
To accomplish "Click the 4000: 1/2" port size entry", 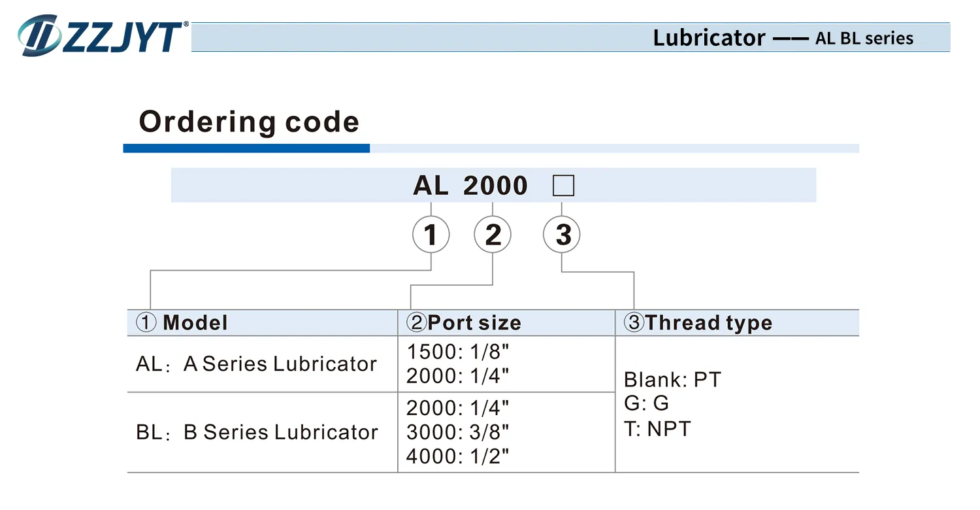I will 457,456.
